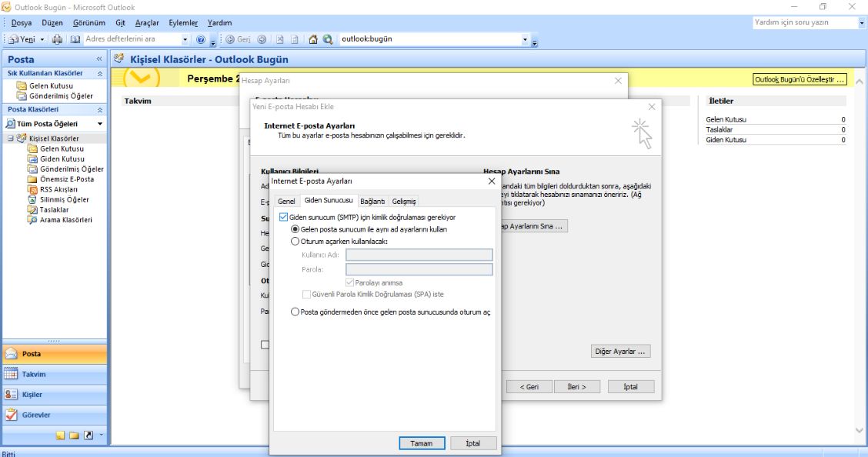Uncheck SMTP authentication required checkbox

click(x=283, y=218)
